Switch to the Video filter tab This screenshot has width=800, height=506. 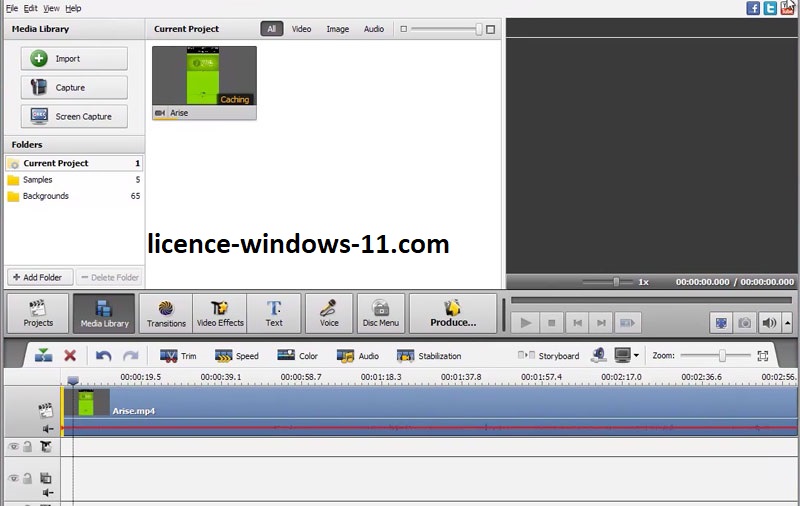(x=301, y=29)
